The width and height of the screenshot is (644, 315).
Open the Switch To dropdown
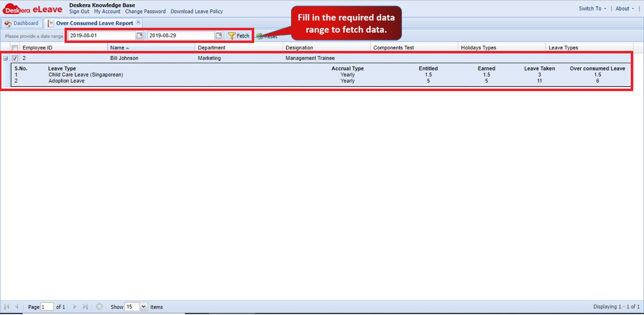(593, 8)
